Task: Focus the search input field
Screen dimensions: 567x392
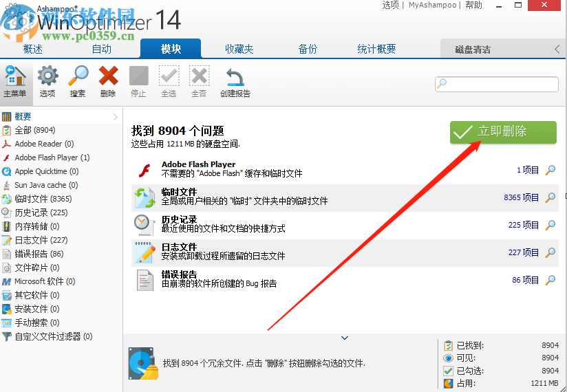Action: pyautogui.click(x=497, y=84)
